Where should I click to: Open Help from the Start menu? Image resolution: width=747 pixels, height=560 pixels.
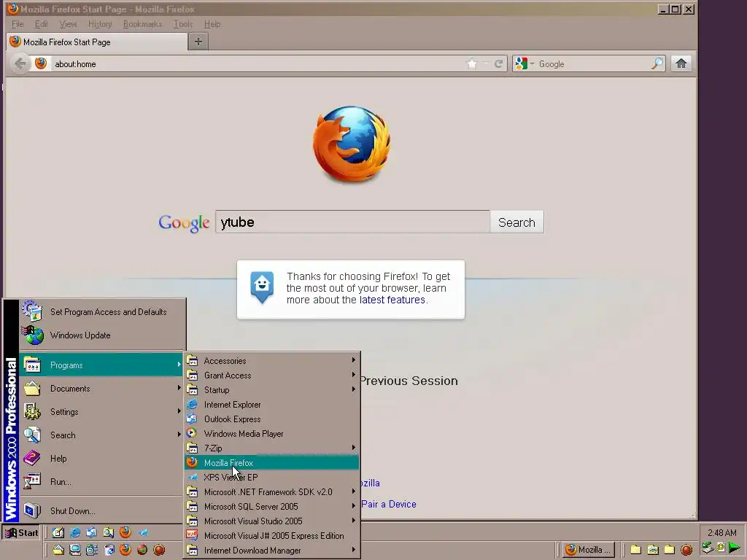tap(101, 459)
